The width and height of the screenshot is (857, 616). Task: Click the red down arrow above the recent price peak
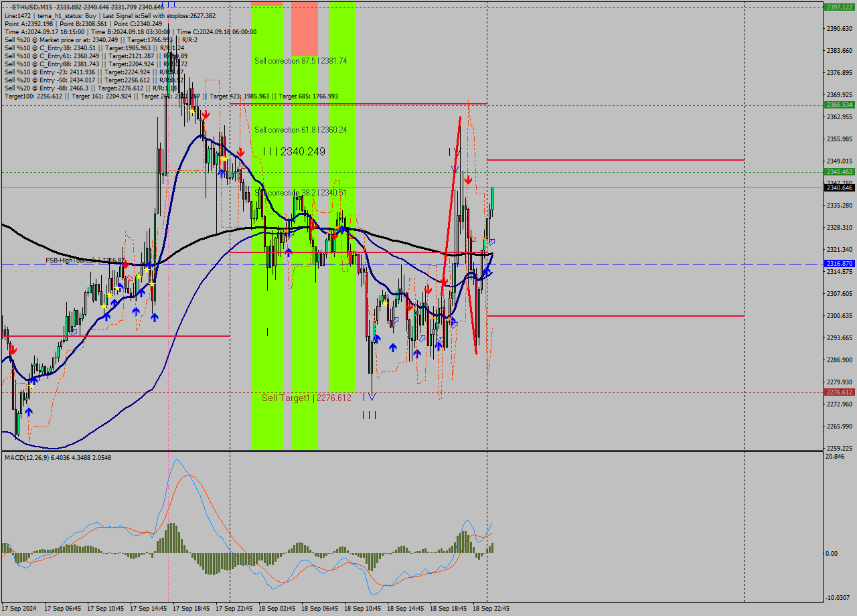[469, 179]
